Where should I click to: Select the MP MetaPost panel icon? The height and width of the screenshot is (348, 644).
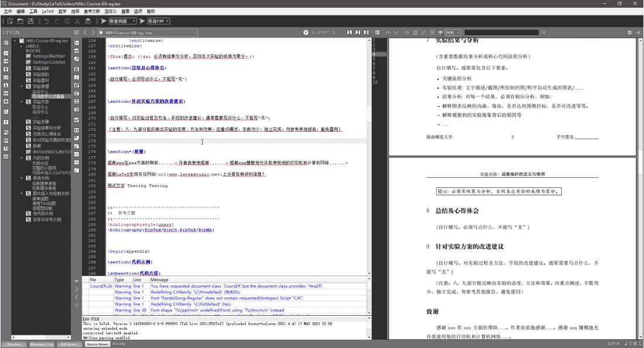point(6,140)
